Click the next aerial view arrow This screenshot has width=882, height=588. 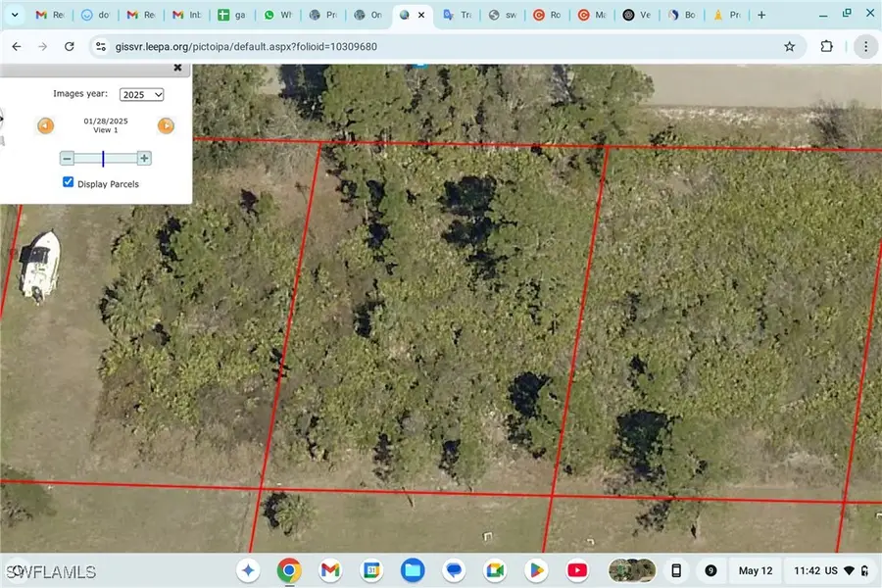point(166,125)
